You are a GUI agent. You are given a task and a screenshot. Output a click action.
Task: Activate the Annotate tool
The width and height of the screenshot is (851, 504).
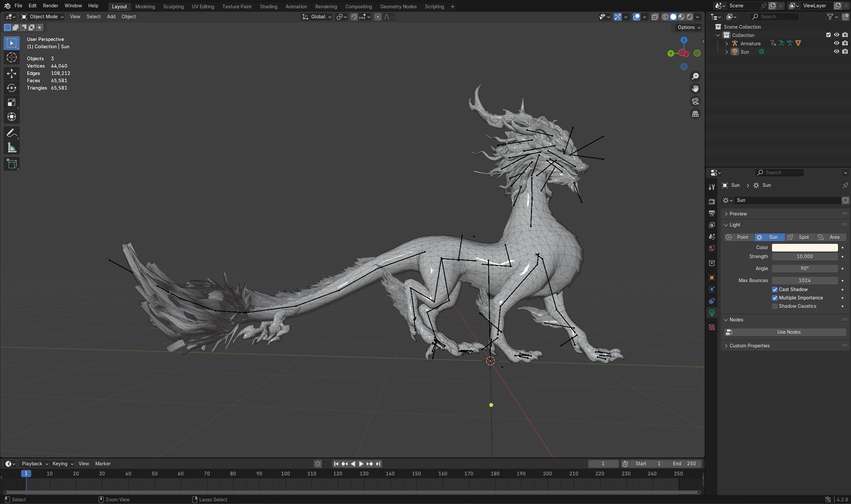click(x=12, y=133)
